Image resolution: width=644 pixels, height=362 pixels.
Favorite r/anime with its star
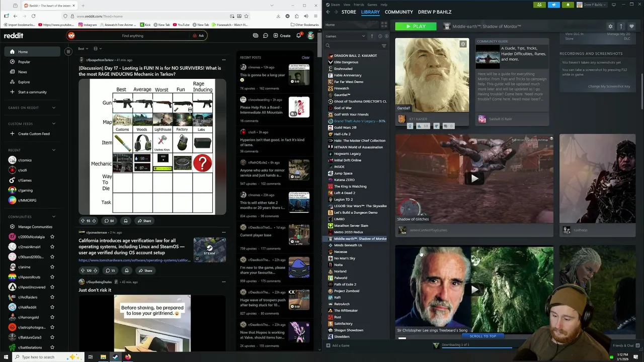pos(52,267)
